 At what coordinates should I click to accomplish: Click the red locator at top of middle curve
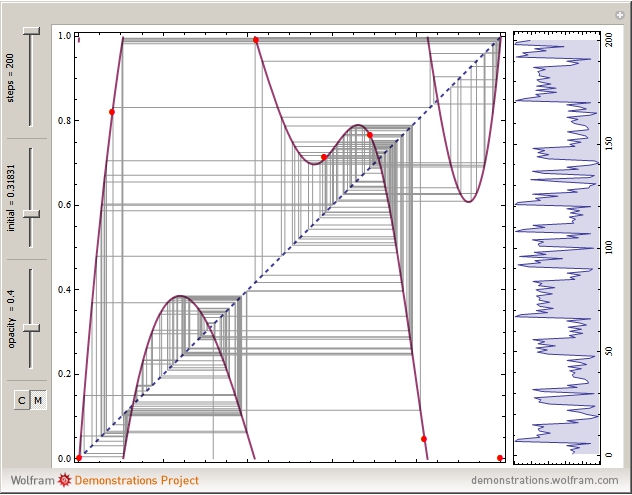point(256,40)
